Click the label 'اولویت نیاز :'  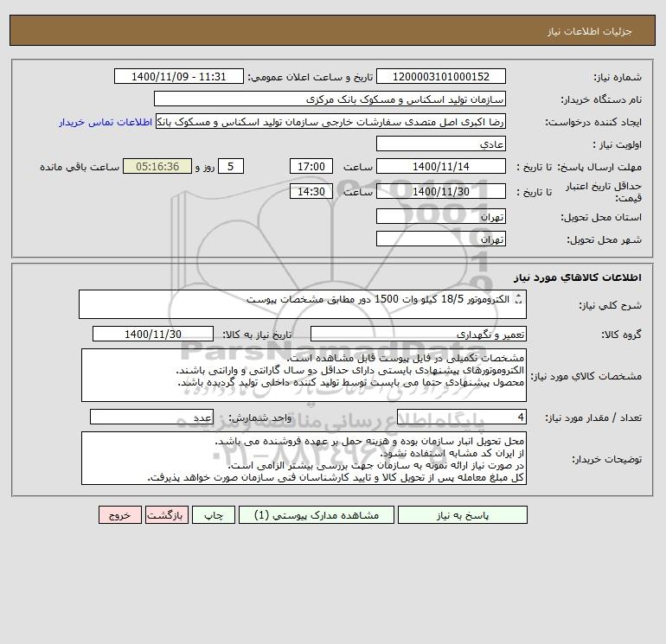click(618, 144)
